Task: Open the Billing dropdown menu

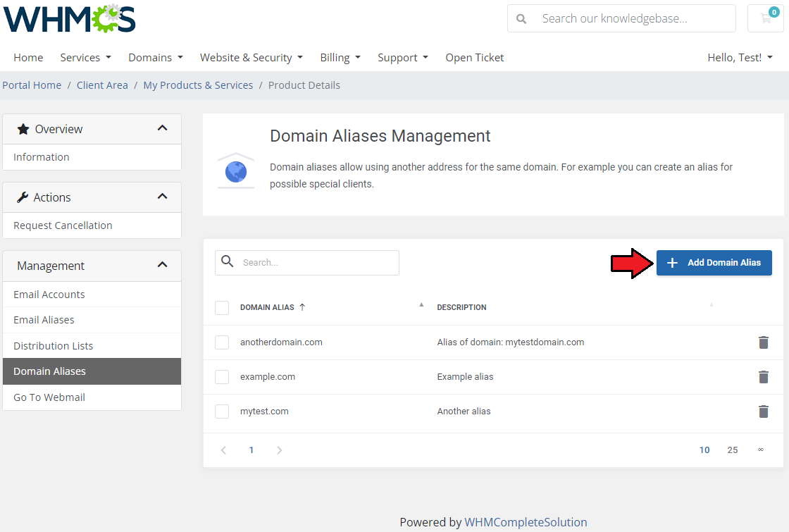Action: (x=341, y=57)
